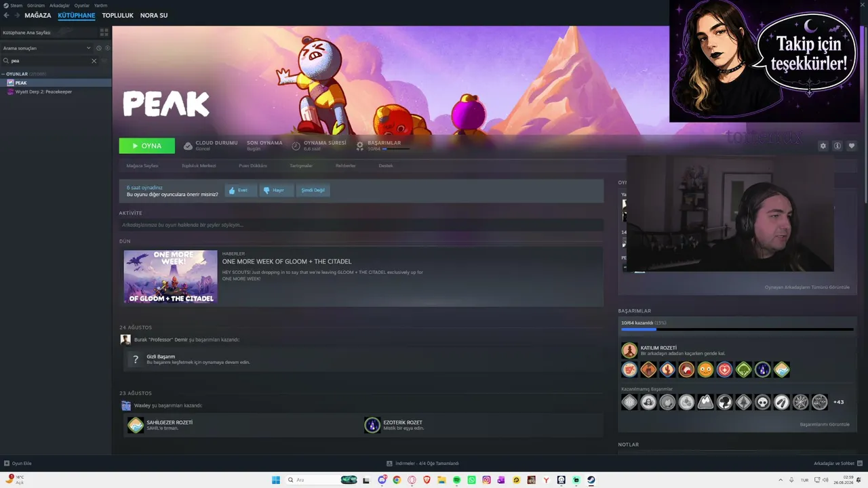
Task: Open the Katılım Rozeti achievement icon
Action: (x=629, y=350)
